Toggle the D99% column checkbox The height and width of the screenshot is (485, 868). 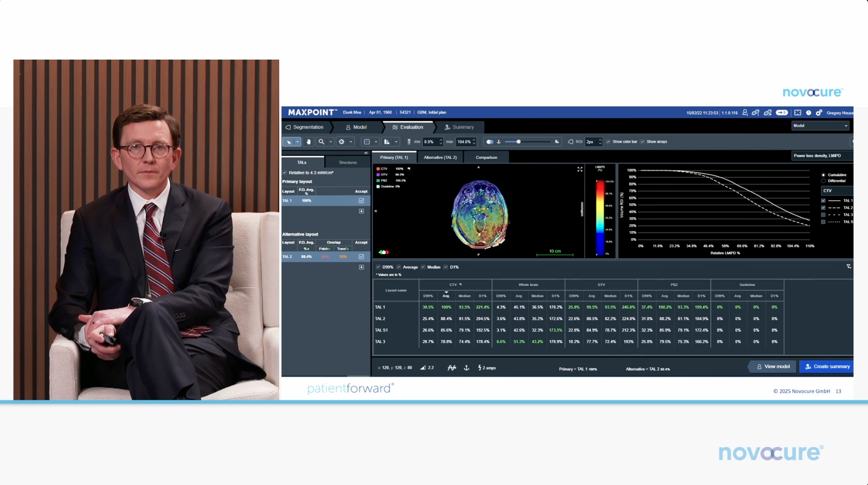[x=378, y=267]
